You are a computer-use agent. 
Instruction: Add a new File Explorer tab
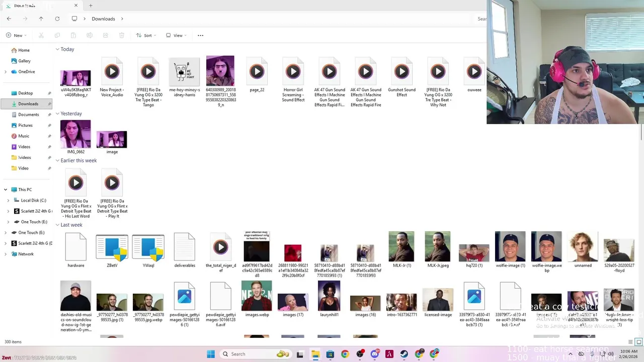tap(91, 6)
